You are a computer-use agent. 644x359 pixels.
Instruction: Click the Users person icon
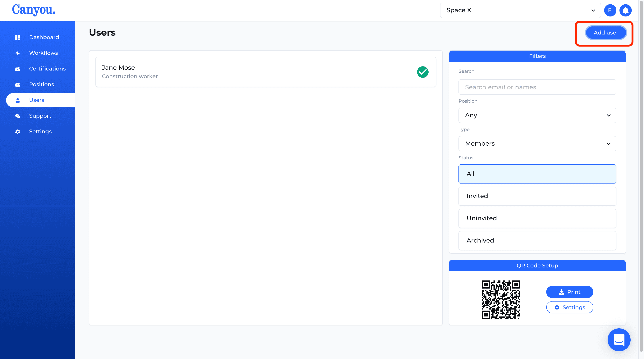click(x=17, y=100)
